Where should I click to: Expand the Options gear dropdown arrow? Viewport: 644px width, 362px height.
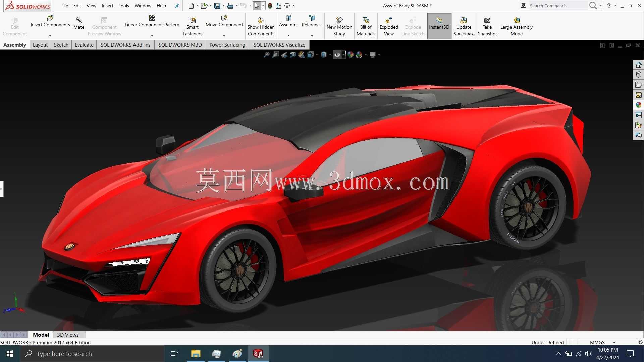pos(294,6)
